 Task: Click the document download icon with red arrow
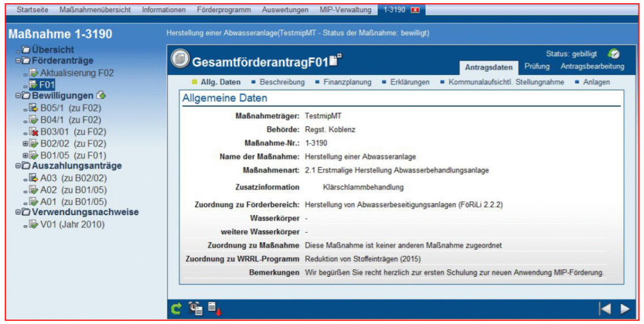coord(214,308)
